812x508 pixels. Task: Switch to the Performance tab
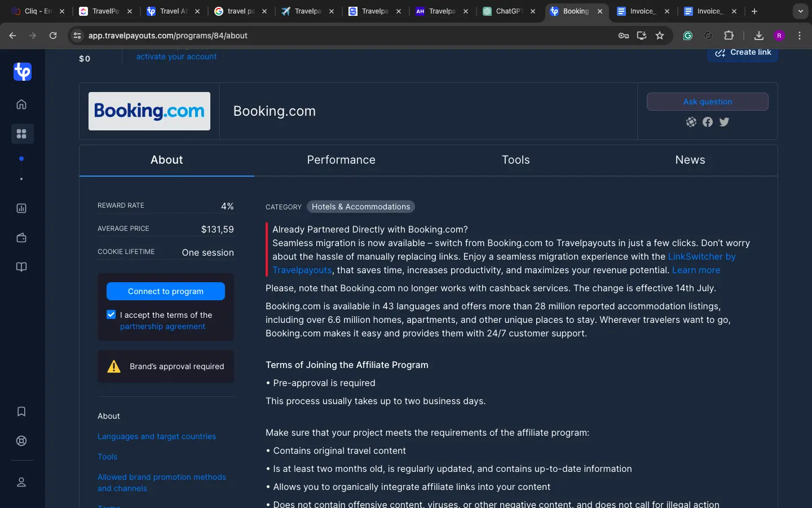[341, 160]
